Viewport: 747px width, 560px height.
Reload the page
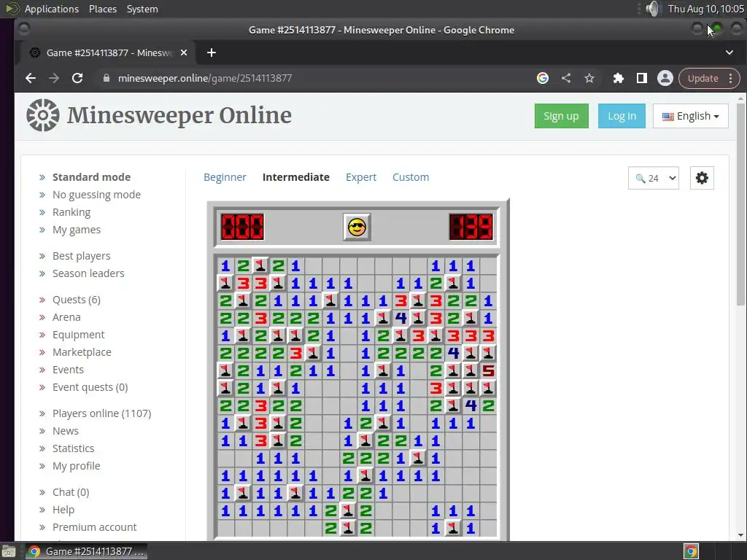click(77, 78)
